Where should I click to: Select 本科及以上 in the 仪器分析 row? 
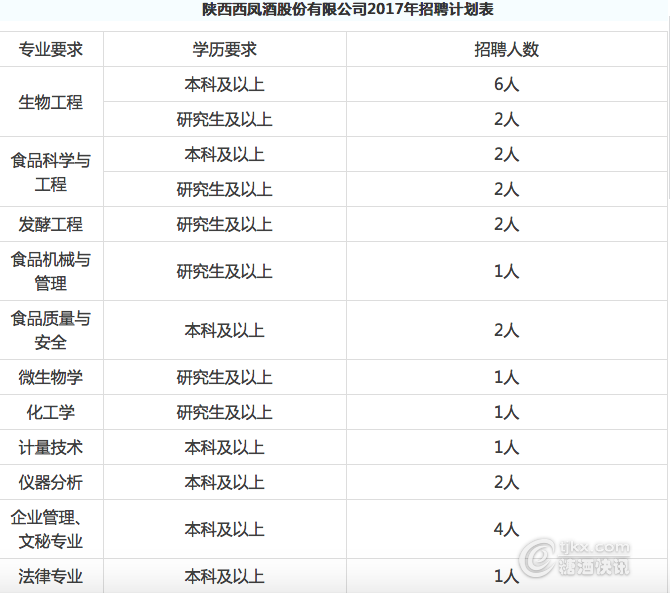click(x=224, y=482)
